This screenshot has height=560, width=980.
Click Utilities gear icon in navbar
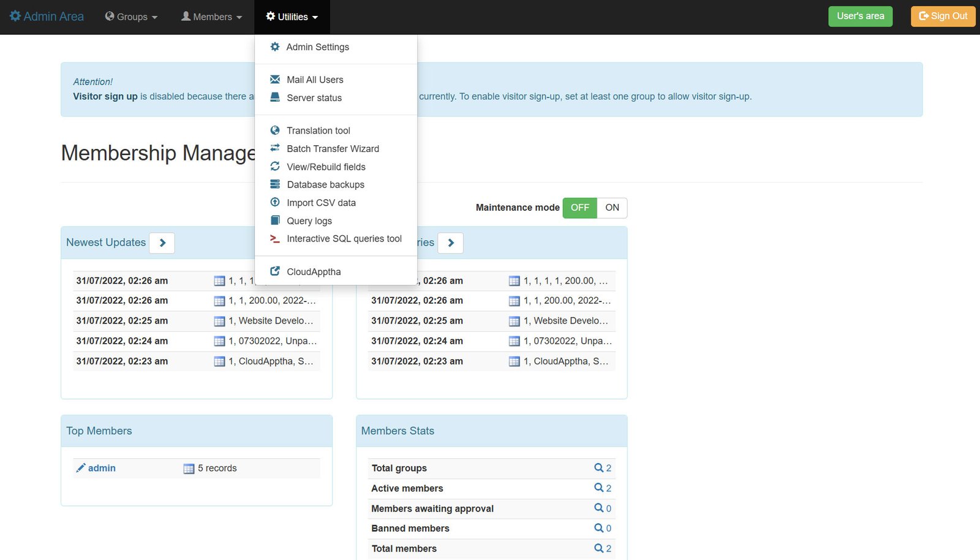point(270,16)
